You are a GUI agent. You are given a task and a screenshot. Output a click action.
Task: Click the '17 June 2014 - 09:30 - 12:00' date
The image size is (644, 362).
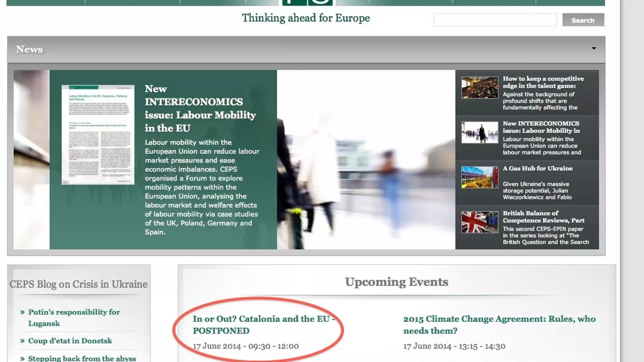pyautogui.click(x=246, y=346)
